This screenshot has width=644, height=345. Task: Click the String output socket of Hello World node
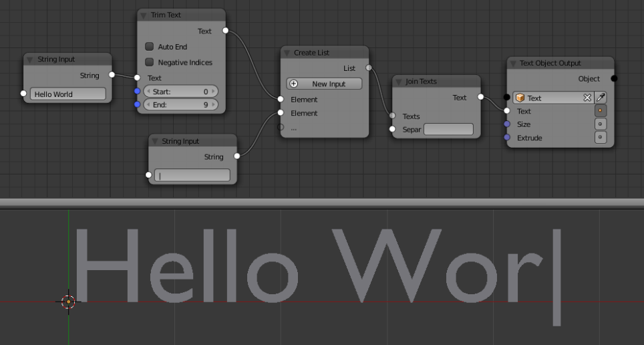click(112, 74)
